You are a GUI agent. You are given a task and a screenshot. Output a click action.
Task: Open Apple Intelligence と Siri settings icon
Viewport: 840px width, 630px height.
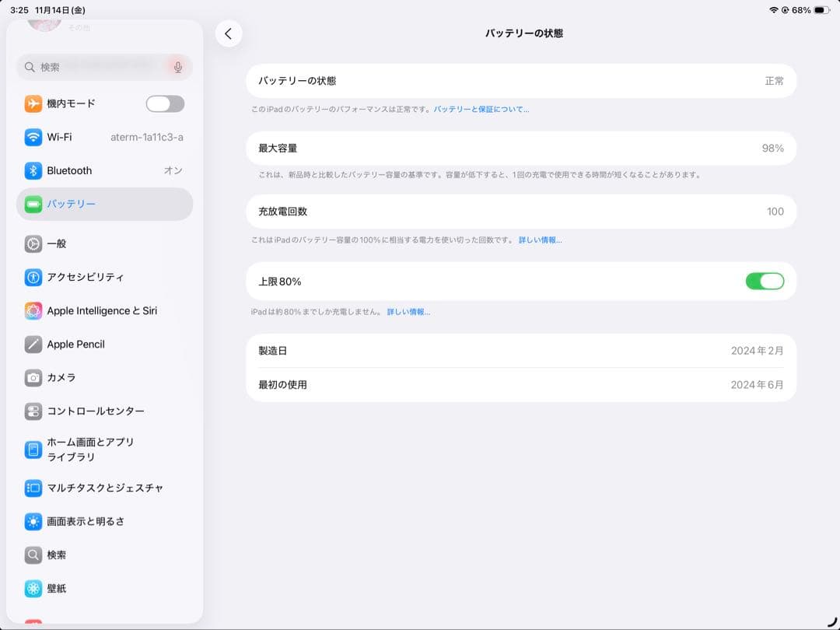[33, 310]
